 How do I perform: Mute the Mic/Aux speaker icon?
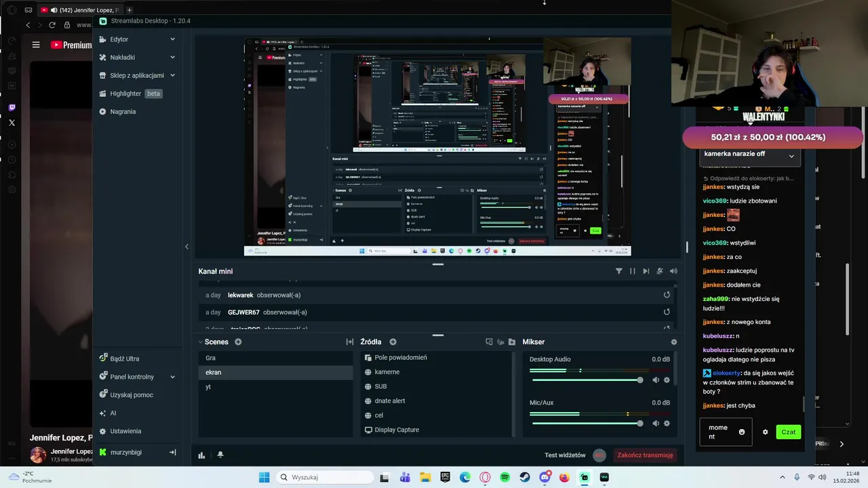(x=655, y=424)
